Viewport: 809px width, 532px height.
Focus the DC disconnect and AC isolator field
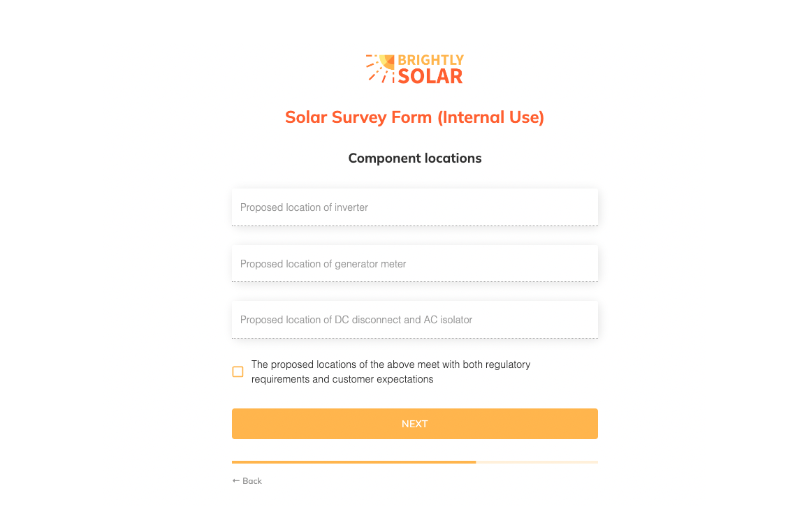pos(415,320)
